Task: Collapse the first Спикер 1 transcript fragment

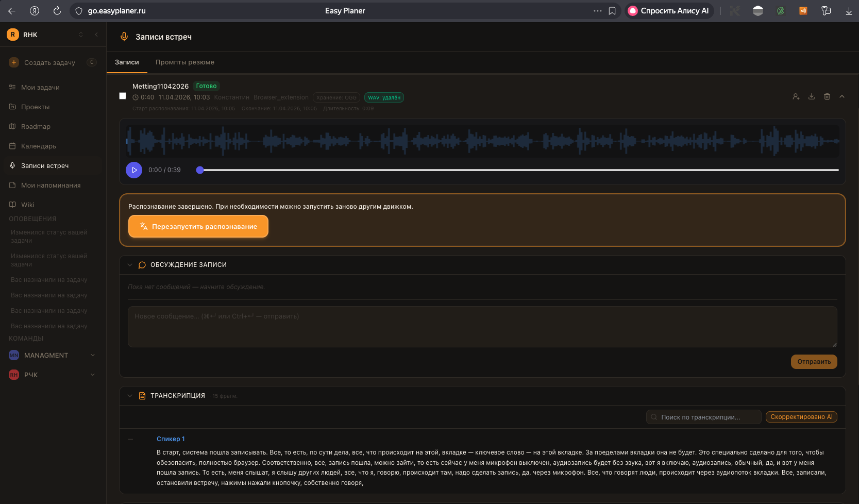Action: coord(130,440)
